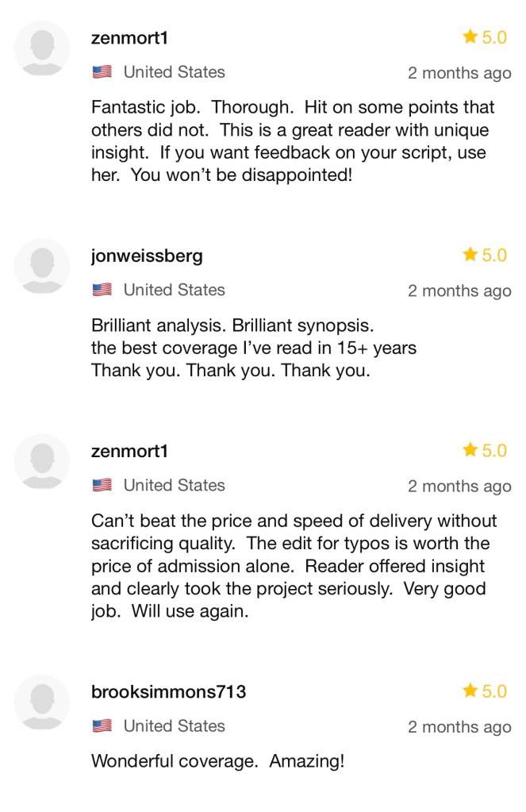Image resolution: width=526 pixels, height=812 pixels.
Task: Open the brooksimmons713 username link
Action: coord(168,691)
